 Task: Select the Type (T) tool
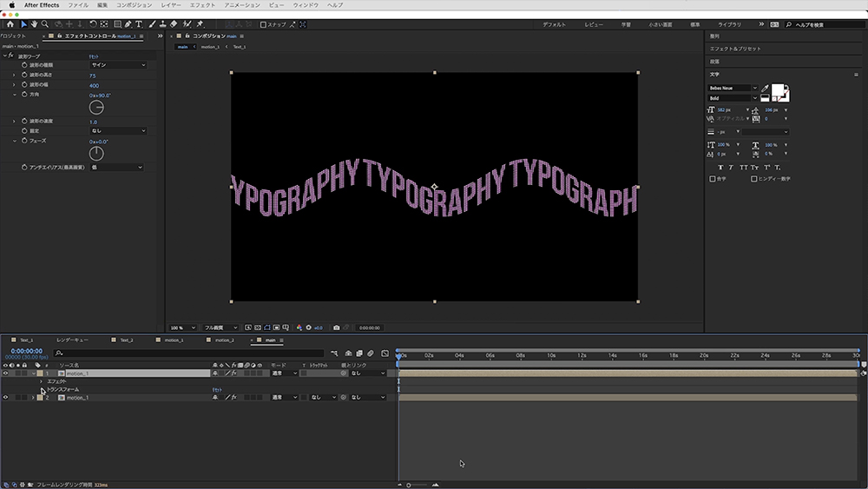point(139,24)
